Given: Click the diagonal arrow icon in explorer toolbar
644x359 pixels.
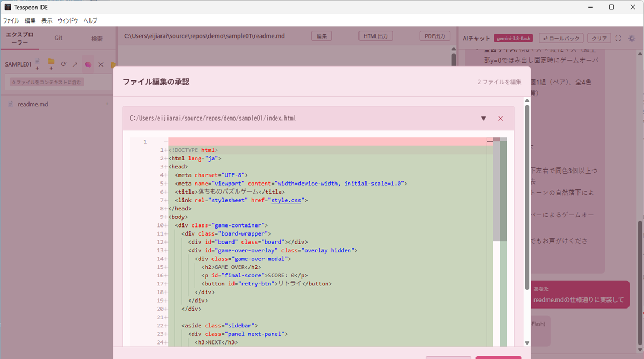Looking at the screenshot, I should pyautogui.click(x=75, y=64).
